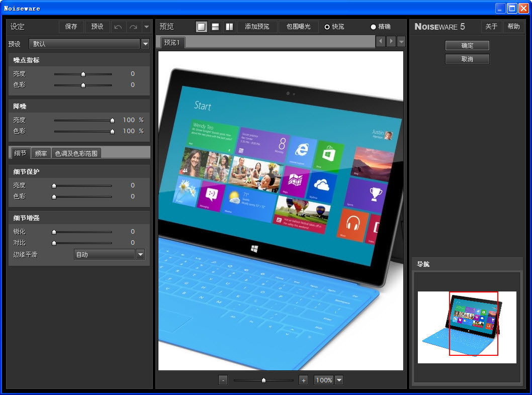Click the NOISEWARE 5 logo text
This screenshot has width=532, height=395.
(x=439, y=27)
